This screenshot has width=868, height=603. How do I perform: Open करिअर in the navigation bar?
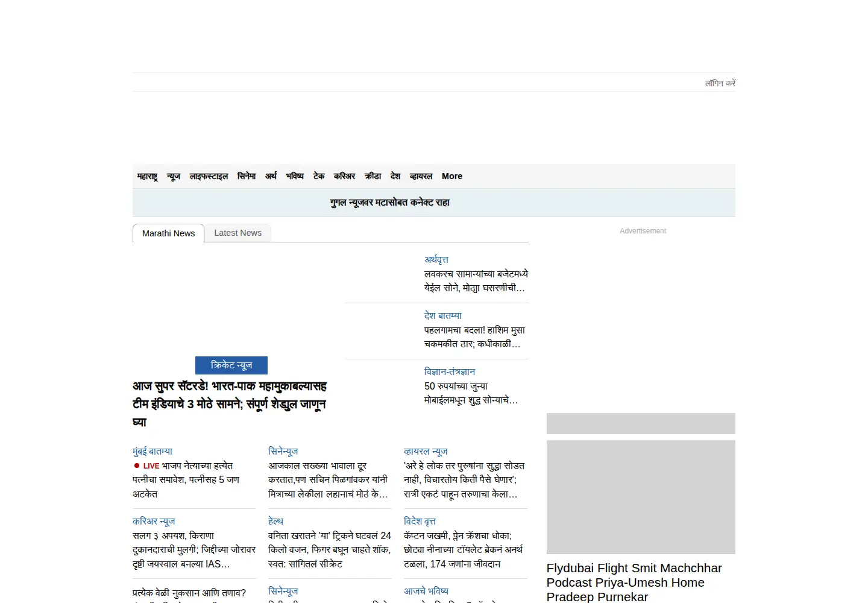345,176
